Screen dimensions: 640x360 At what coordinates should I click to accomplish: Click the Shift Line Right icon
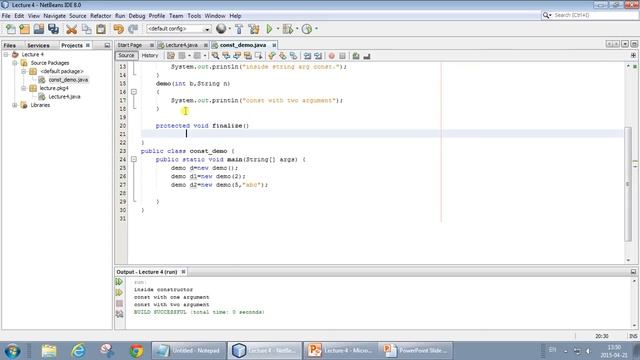318,56
